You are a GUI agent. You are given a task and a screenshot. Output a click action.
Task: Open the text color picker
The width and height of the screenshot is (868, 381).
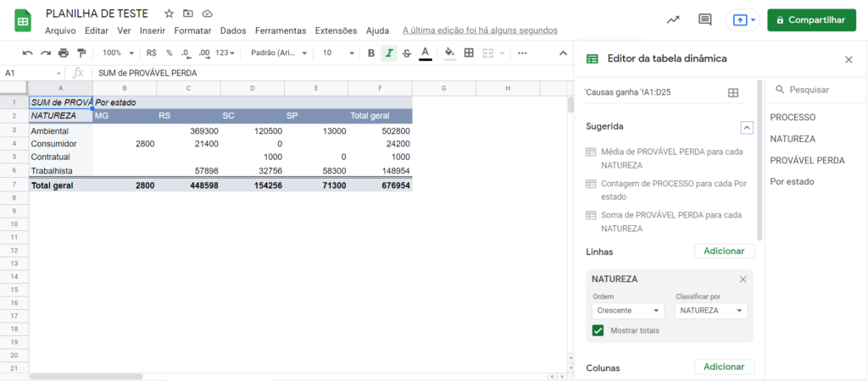[x=426, y=53]
